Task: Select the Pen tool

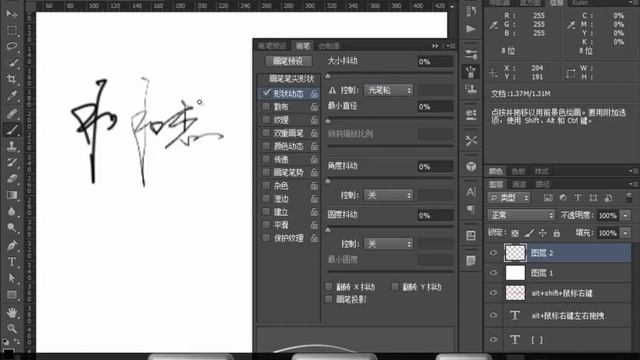Action: coord(12,245)
